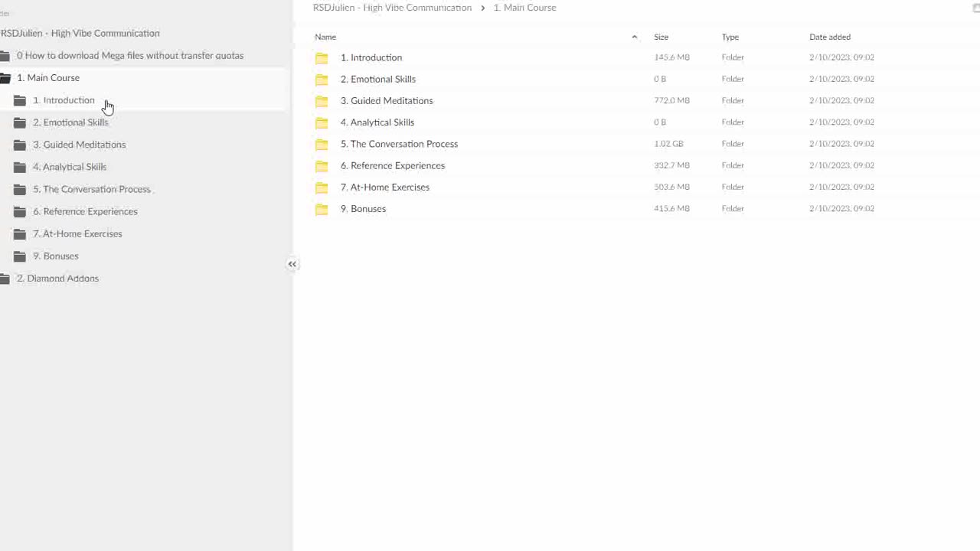Select 7. At-Home Exercises in the sidebar tree
Image resolution: width=980 pixels, height=551 pixels.
pyautogui.click(x=77, y=233)
